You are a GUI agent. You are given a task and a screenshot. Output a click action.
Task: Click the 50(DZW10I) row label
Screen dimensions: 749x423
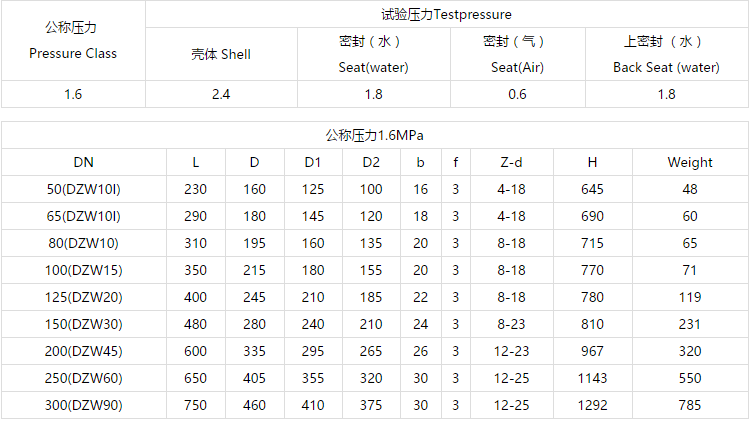84,189
